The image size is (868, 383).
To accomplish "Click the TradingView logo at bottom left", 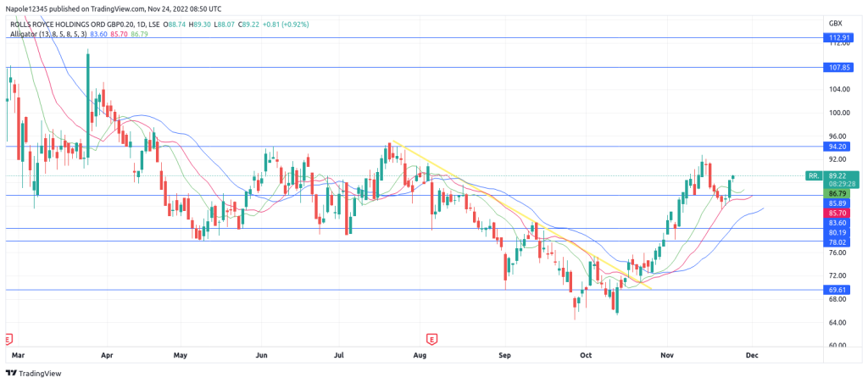I will tap(33, 374).
